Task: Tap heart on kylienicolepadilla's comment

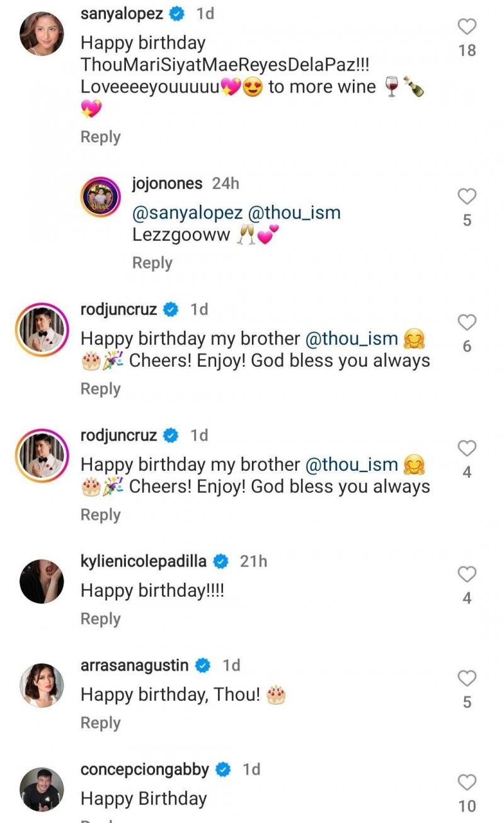Action: pyautogui.click(x=467, y=575)
